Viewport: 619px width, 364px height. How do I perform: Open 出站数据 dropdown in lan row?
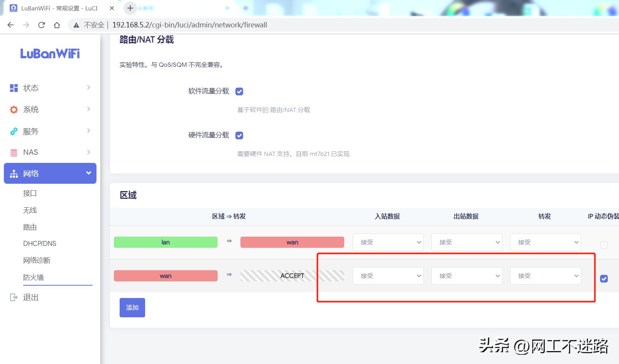tap(467, 242)
